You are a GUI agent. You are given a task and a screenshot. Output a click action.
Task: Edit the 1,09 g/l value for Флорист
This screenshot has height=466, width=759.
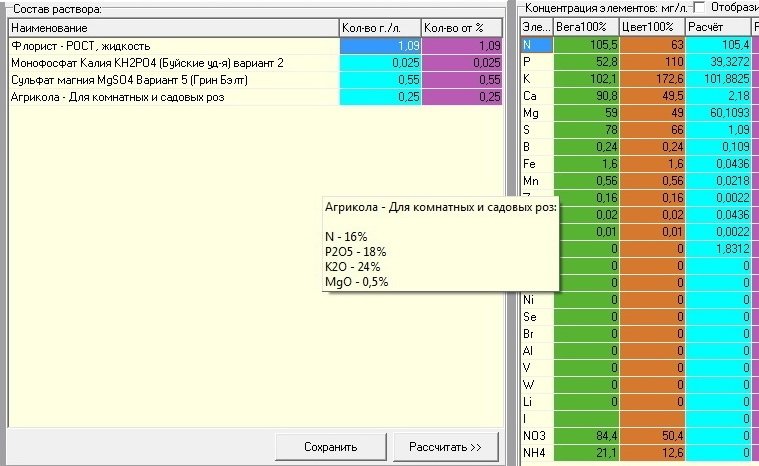click(380, 46)
